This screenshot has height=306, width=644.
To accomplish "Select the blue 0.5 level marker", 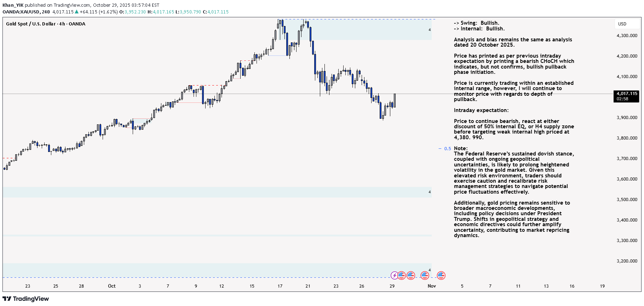I will tap(447, 149).
